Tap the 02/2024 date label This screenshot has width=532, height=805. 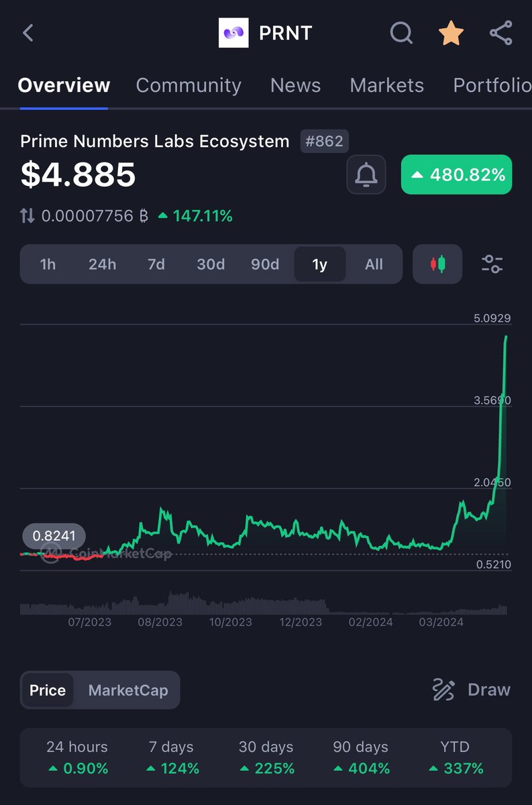(371, 622)
